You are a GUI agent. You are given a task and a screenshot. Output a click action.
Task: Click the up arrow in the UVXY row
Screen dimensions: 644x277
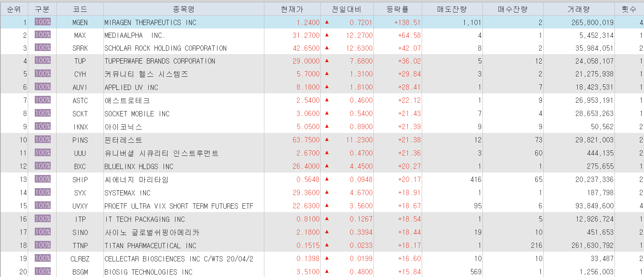pyautogui.click(x=327, y=205)
